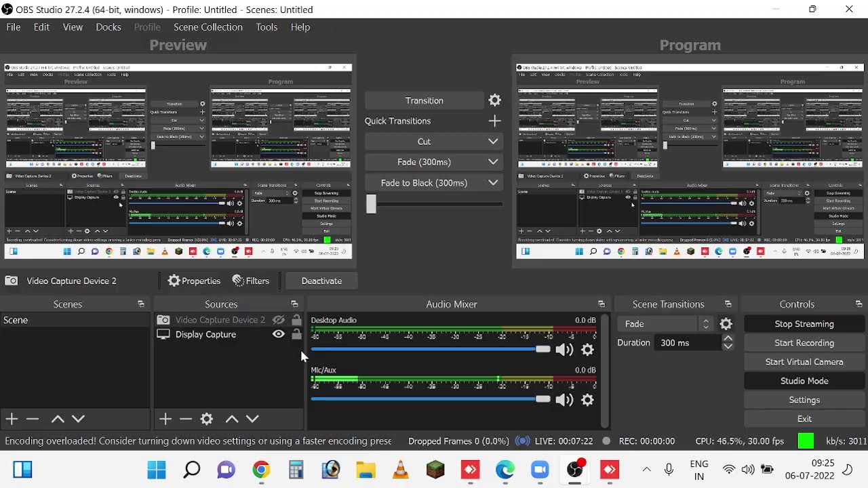Open the View menu
The width and height of the screenshot is (868, 488).
pyautogui.click(x=73, y=27)
